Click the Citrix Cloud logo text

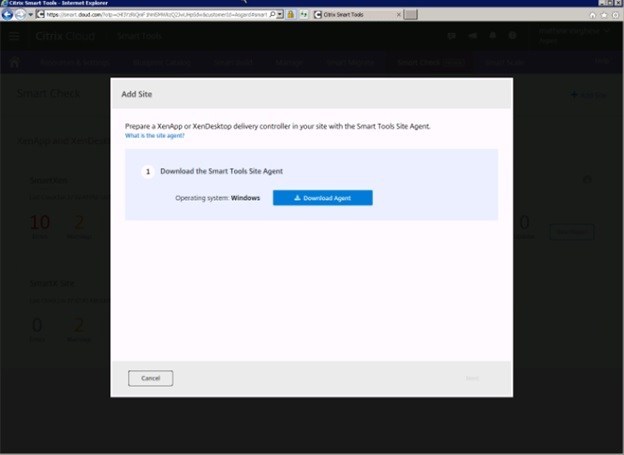click(x=65, y=36)
